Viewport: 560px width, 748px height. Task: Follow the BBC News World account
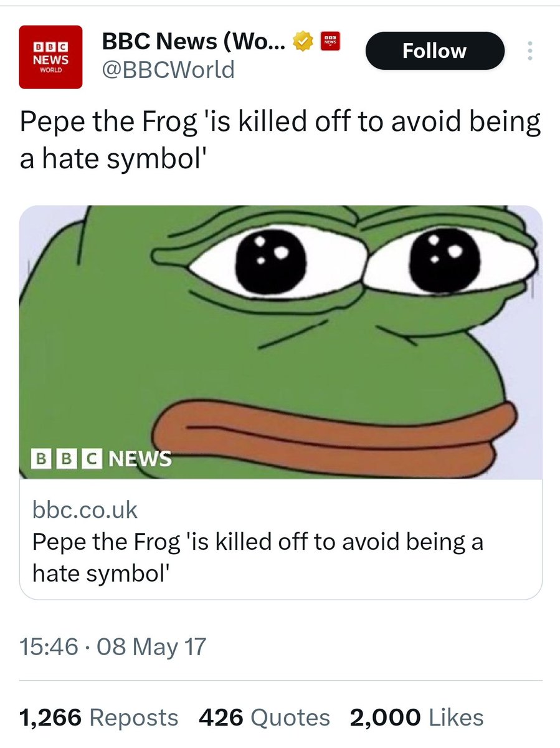click(x=434, y=51)
